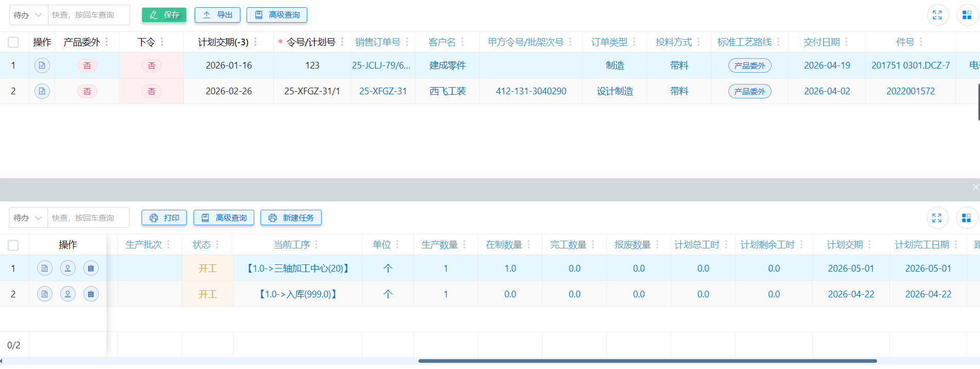Open sales order link 25-XFGZ-31
The image size is (980, 369).
383,91
